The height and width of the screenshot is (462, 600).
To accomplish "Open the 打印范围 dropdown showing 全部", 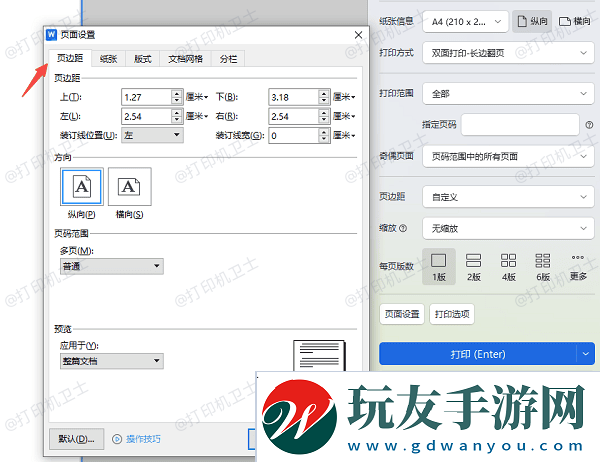I will pos(508,94).
